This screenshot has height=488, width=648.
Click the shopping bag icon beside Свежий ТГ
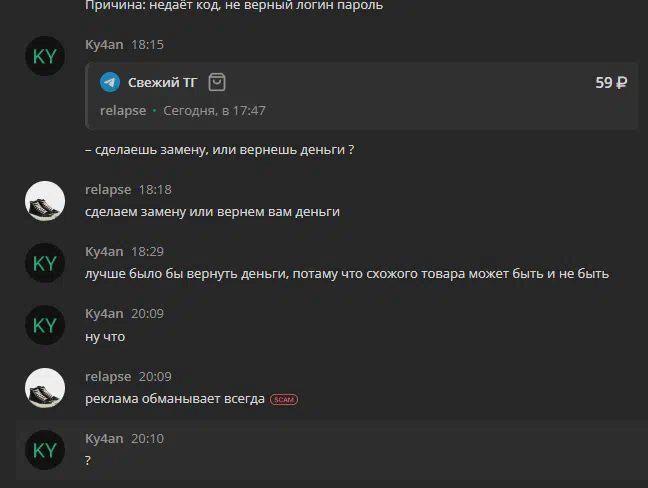pos(217,82)
